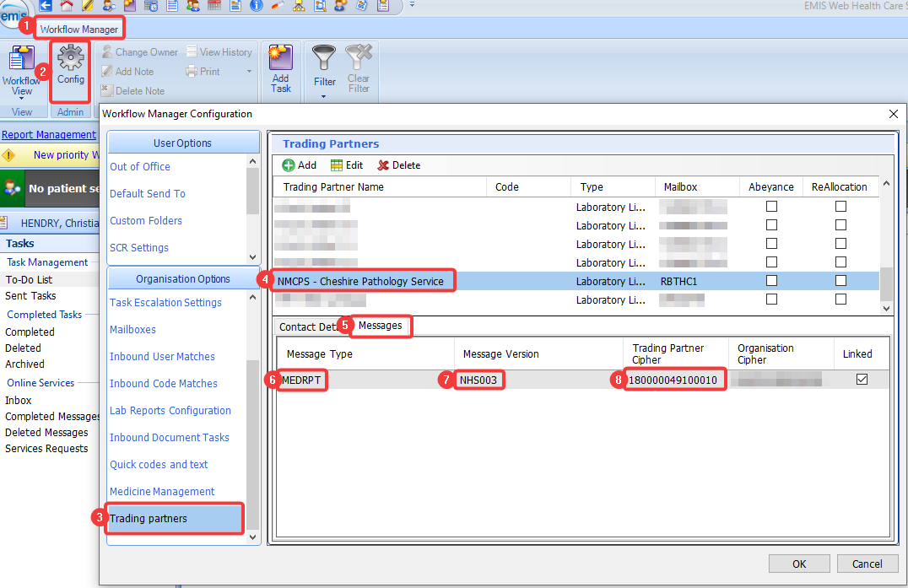Screen dimensions: 908x588
Task: Sort by the Trading Partner Name column header
Action: click(x=380, y=187)
